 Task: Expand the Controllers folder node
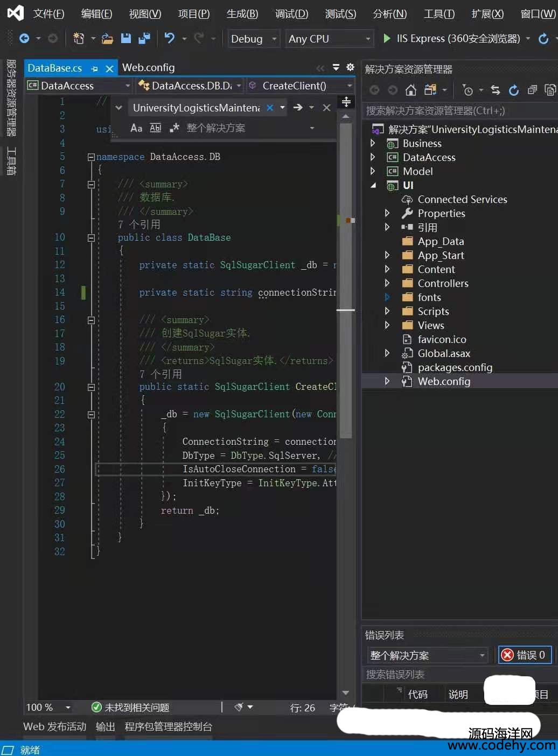pyautogui.click(x=387, y=283)
